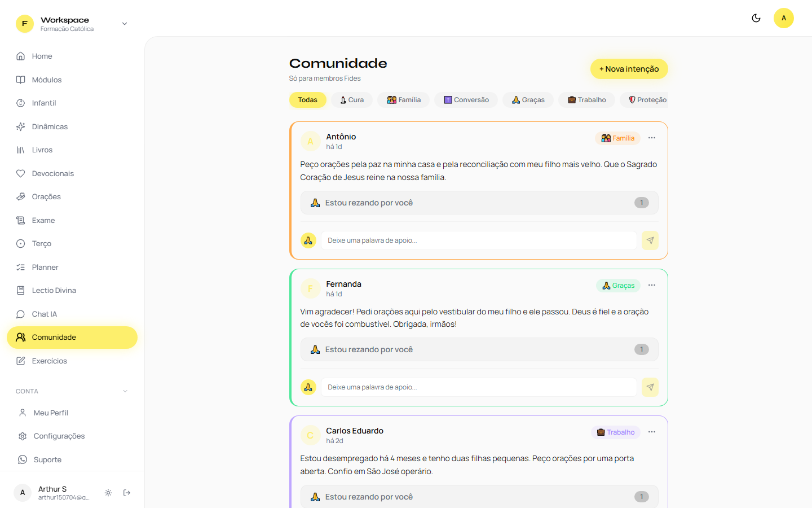Select the Conversão filter tab
This screenshot has width=812, height=508.
coord(466,100)
